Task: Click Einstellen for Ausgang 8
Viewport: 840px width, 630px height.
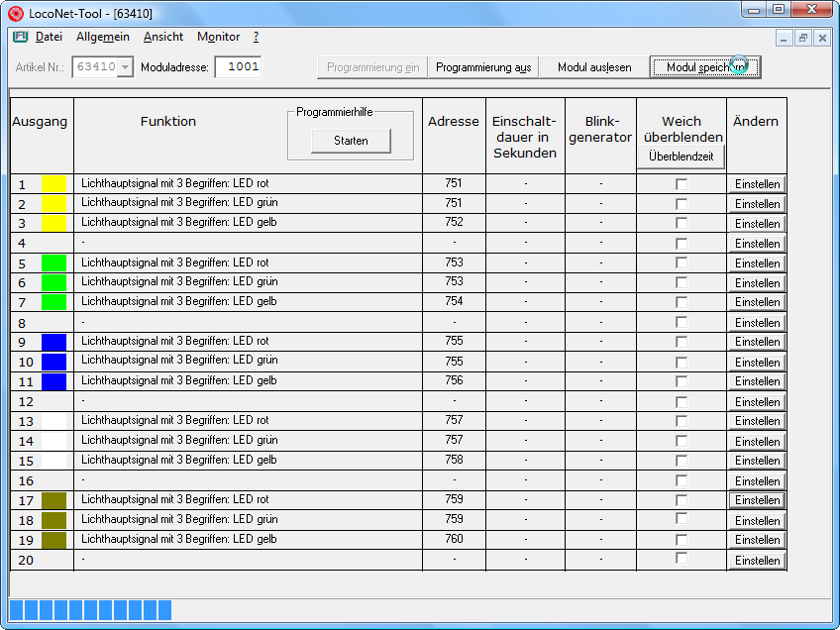Action: pyautogui.click(x=757, y=323)
